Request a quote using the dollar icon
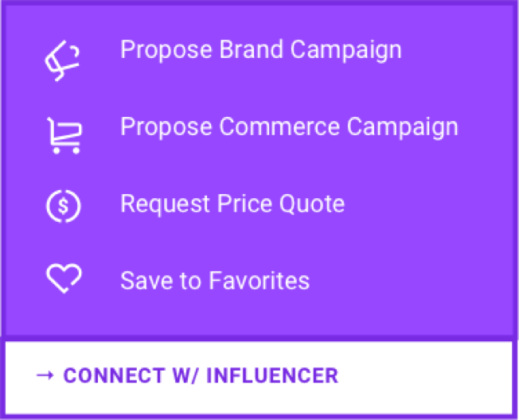The image size is (519, 420). [x=63, y=206]
